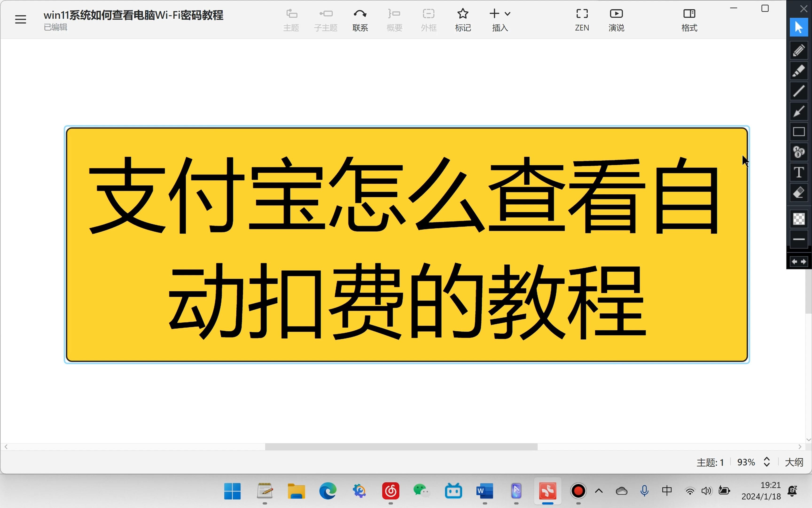812x508 pixels.
Task: Switch to 大纲 outline view
Action: (794, 462)
